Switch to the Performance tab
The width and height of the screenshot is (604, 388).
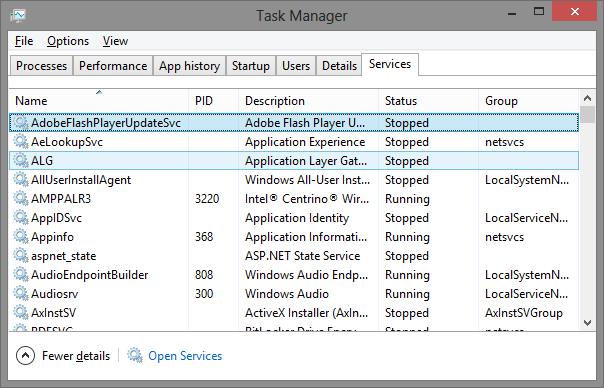113,66
